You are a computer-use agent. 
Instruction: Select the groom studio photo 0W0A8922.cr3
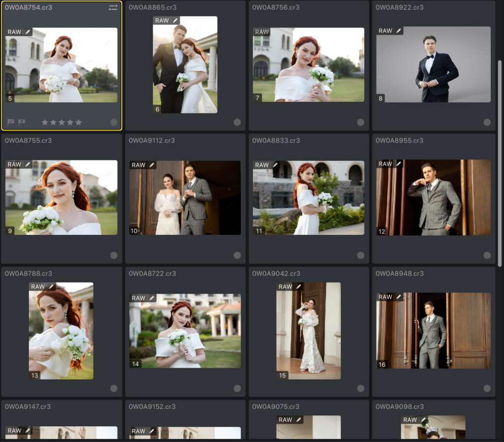tap(433, 64)
